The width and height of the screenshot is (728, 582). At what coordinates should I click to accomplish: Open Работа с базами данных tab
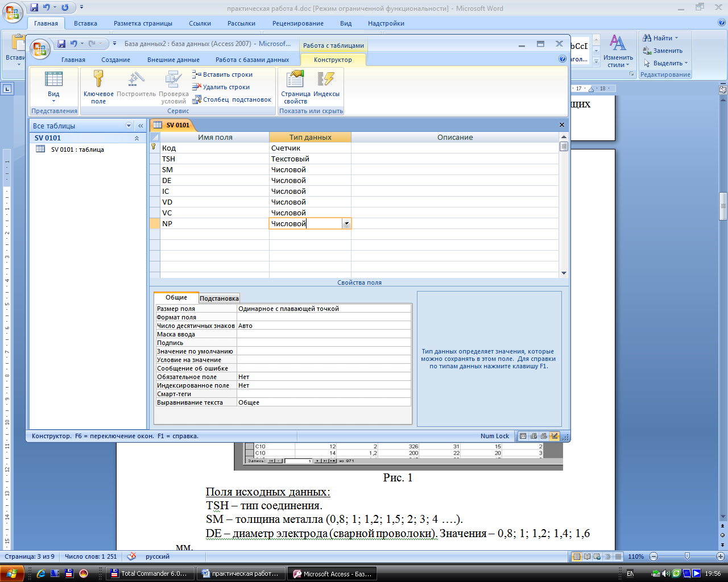coord(253,60)
